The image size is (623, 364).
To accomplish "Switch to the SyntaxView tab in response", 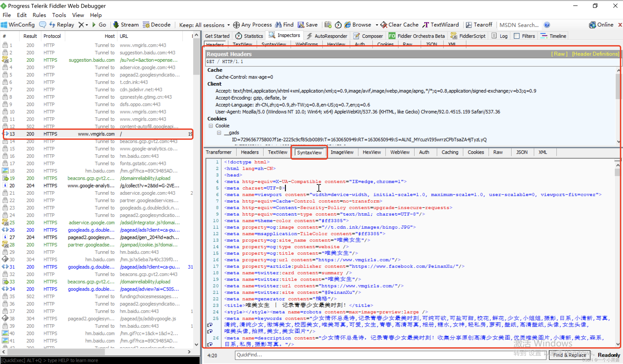I will click(x=309, y=152).
